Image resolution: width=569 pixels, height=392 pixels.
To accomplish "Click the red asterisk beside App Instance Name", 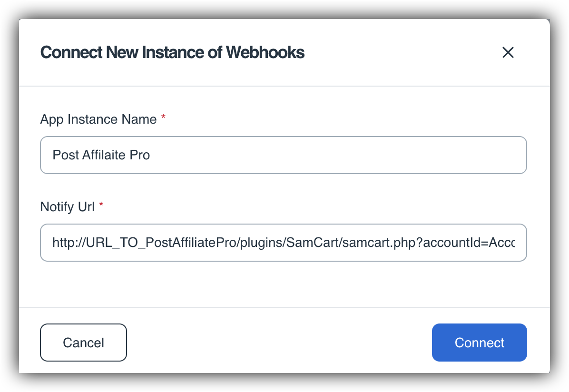I will pos(163,118).
